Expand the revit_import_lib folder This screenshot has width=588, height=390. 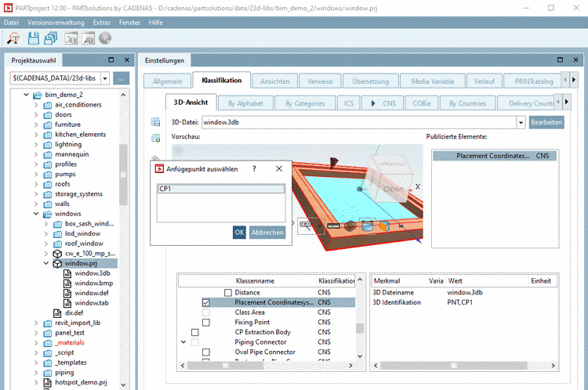coord(36,323)
